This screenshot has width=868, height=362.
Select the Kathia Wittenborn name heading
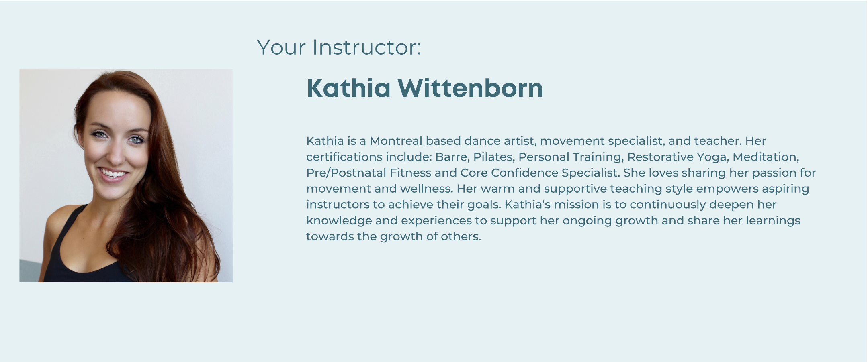click(425, 88)
